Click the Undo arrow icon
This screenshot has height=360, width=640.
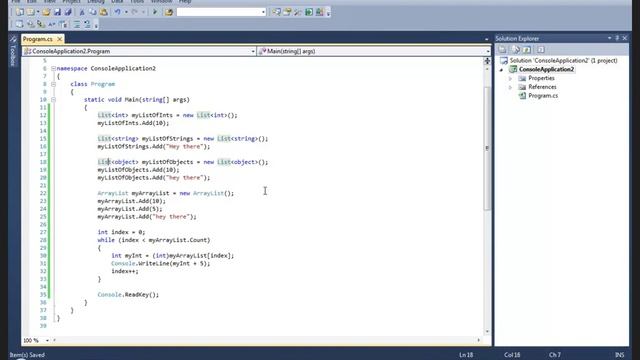click(118, 12)
